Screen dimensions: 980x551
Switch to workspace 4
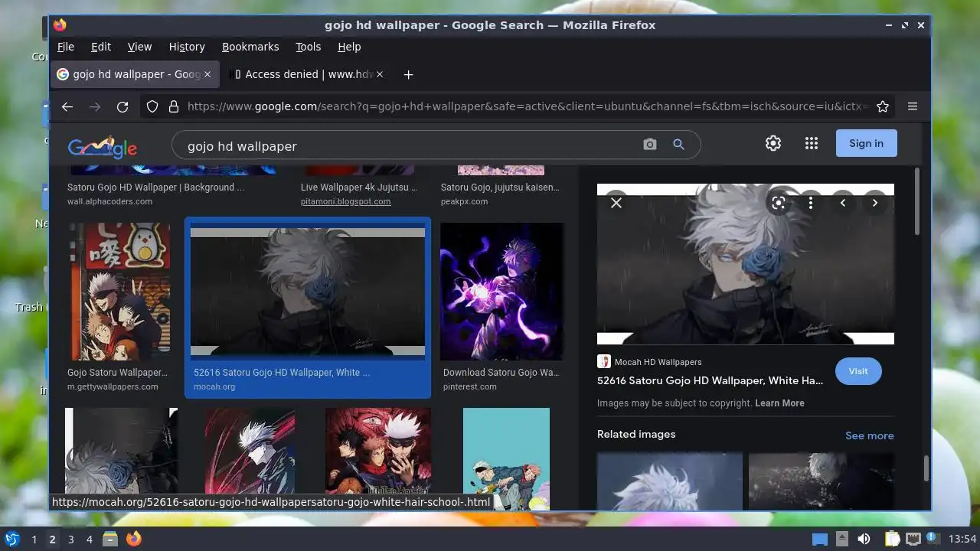click(89, 540)
